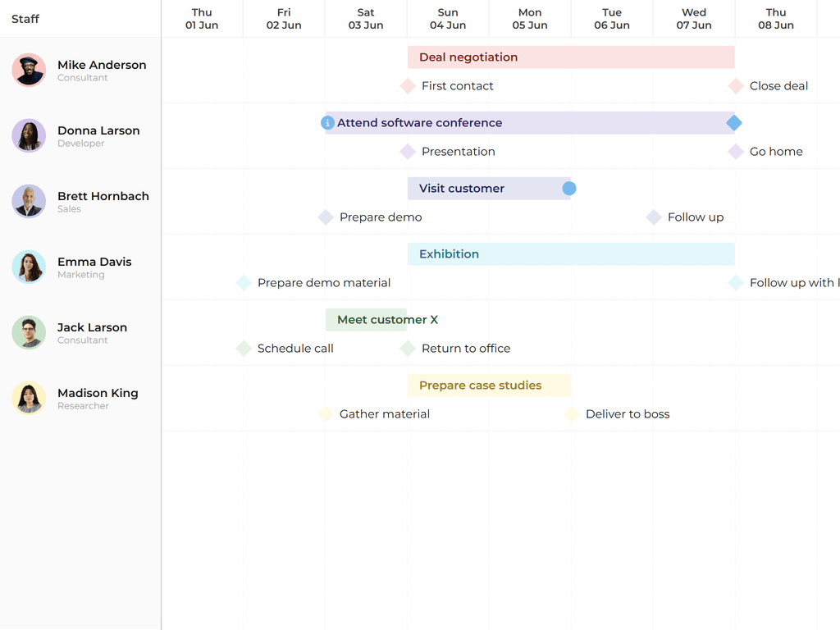Click the Deliver to boss milestone diamond
Viewport: 840px width, 630px height.
pyautogui.click(x=572, y=414)
